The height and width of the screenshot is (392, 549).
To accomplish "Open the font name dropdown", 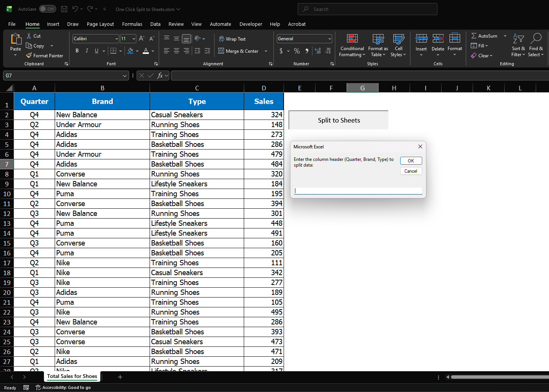I will click(x=116, y=39).
